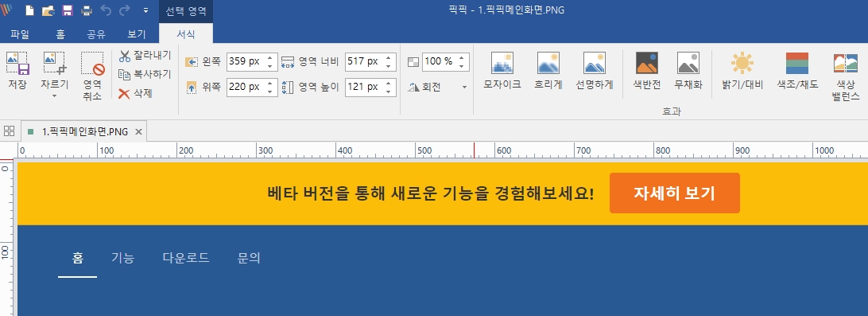Apply the 선명하게 sharpen effect
This screenshot has width=868, height=316.
click(x=594, y=71)
